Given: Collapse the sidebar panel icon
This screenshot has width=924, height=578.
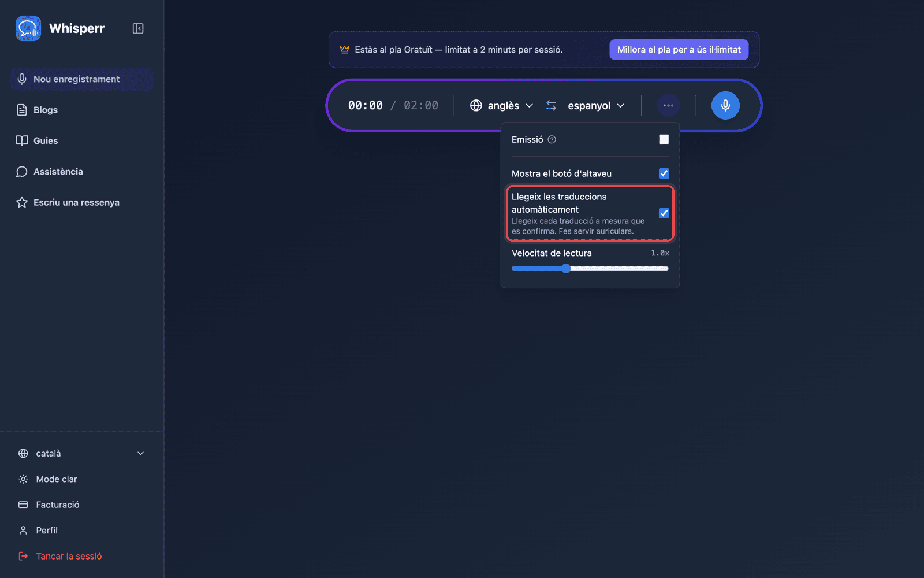Looking at the screenshot, I should (138, 28).
